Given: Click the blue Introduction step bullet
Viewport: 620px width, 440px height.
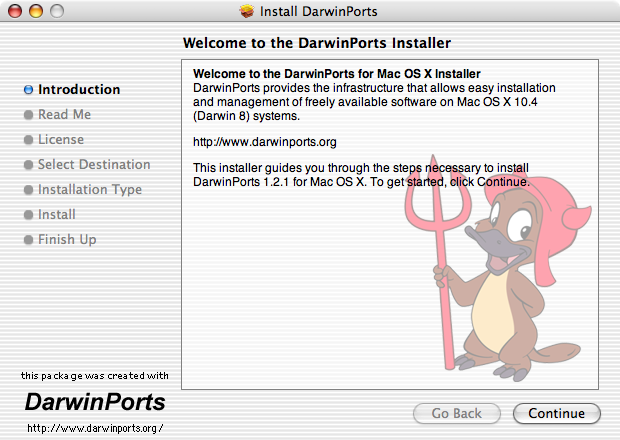Looking at the screenshot, I should [28, 90].
